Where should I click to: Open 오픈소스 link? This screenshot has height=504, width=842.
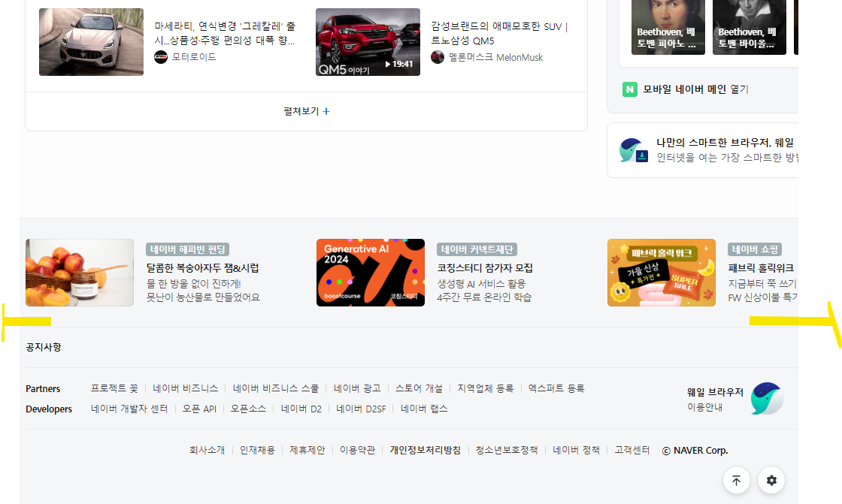pyautogui.click(x=248, y=409)
